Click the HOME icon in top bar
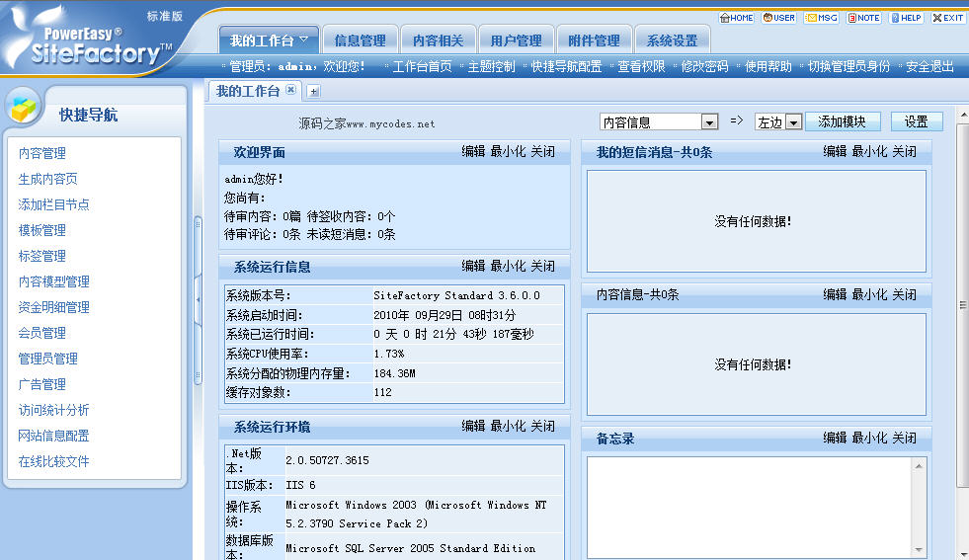969x560 pixels. [736, 18]
